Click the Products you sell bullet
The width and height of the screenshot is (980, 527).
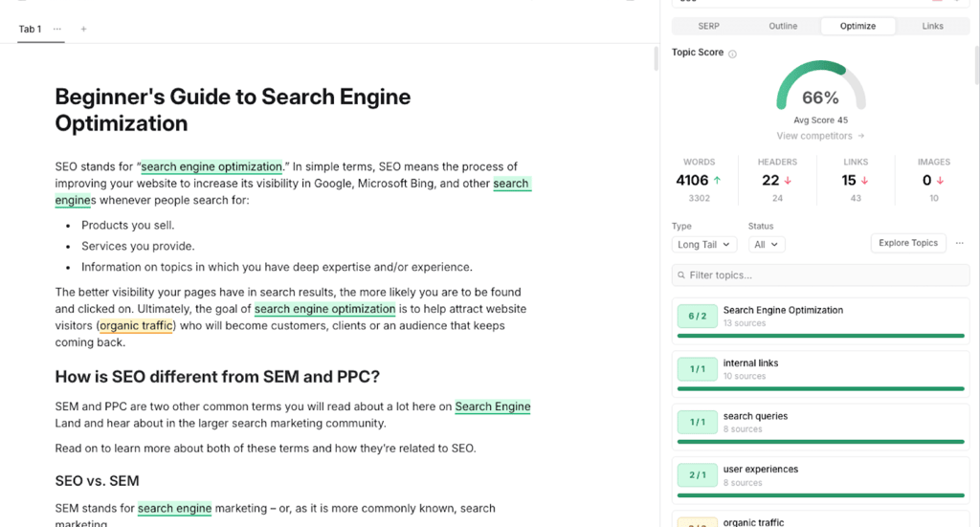click(x=127, y=226)
